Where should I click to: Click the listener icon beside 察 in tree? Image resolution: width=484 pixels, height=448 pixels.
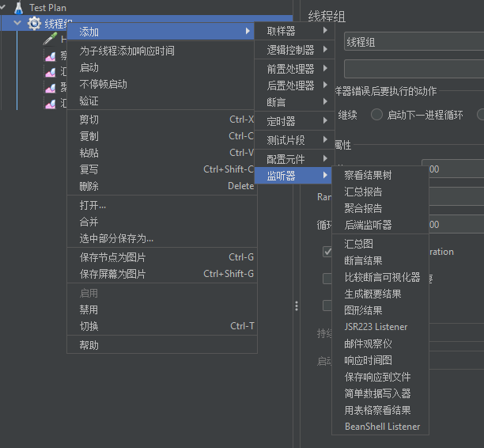point(50,56)
